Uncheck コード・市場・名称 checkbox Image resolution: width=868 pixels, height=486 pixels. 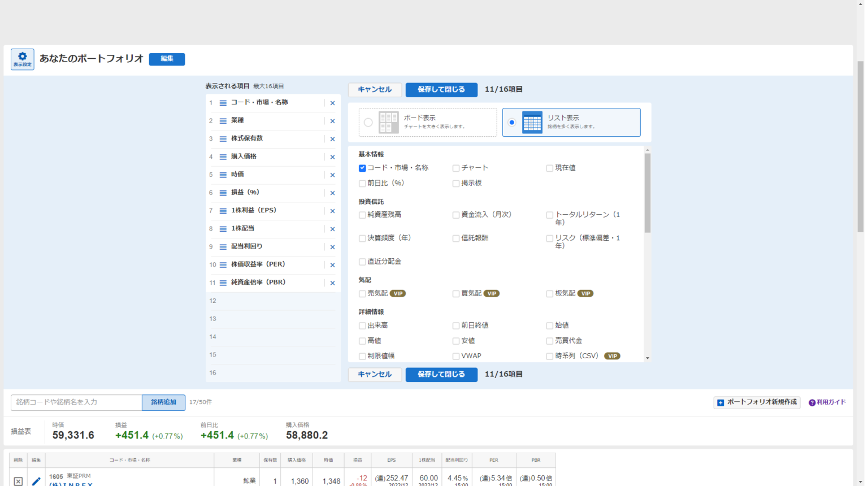point(362,168)
